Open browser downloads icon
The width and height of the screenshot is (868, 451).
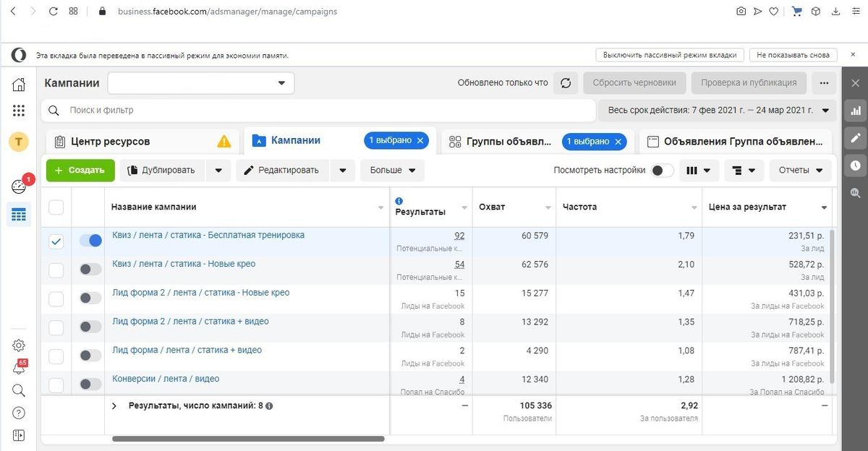[835, 12]
